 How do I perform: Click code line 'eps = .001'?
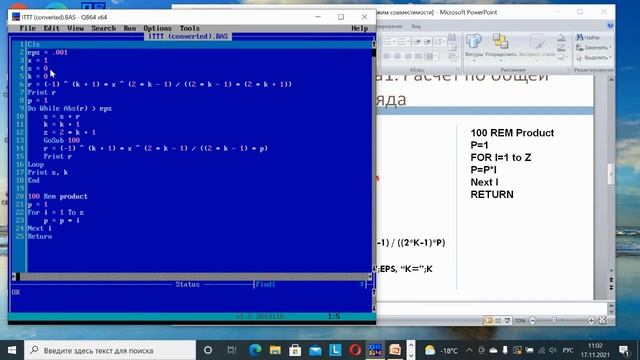(x=47, y=52)
